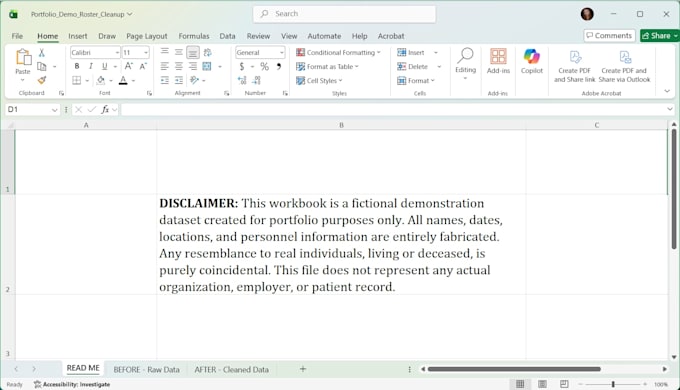Center text horizontally in Alignment group

(x=179, y=66)
